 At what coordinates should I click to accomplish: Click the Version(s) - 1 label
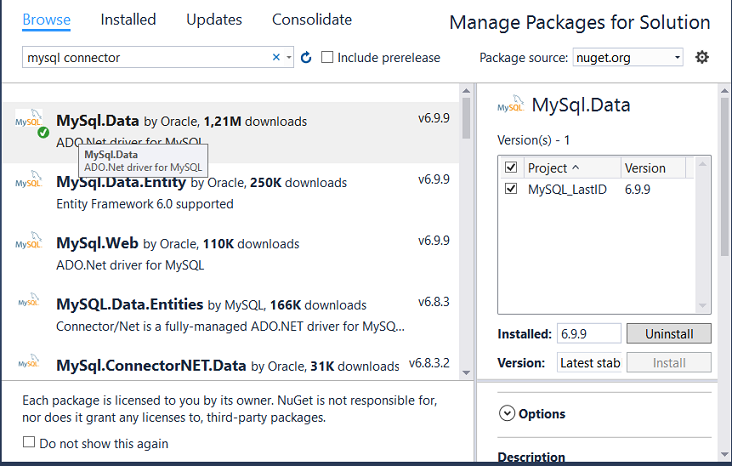click(x=534, y=140)
